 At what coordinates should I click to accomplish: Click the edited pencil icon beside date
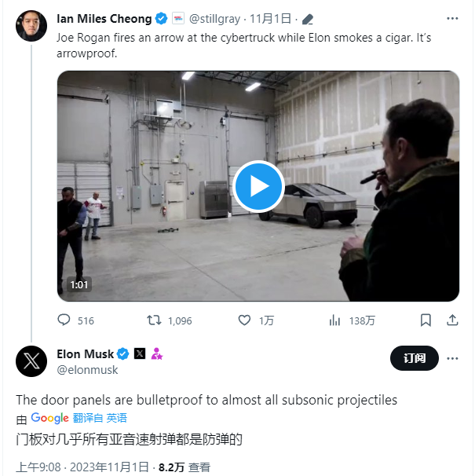[x=309, y=18]
